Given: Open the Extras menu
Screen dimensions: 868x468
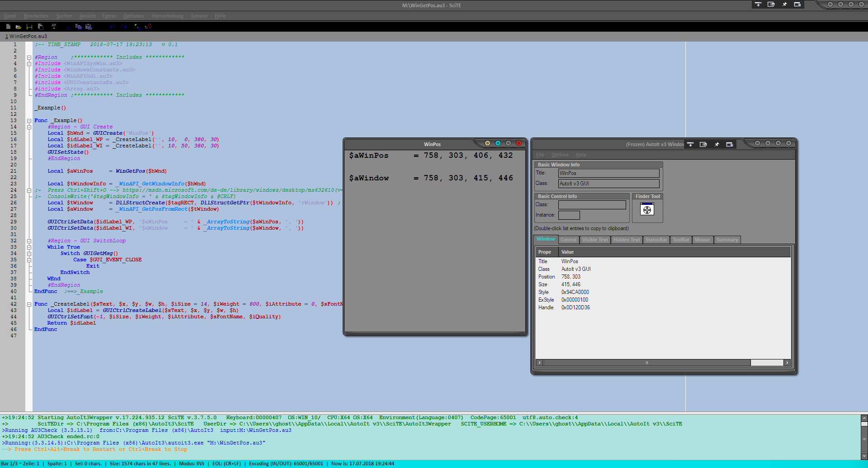Looking at the screenshot, I should [x=109, y=16].
